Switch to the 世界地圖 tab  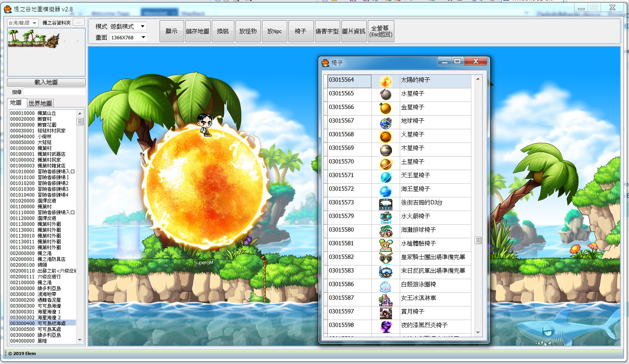(40, 103)
